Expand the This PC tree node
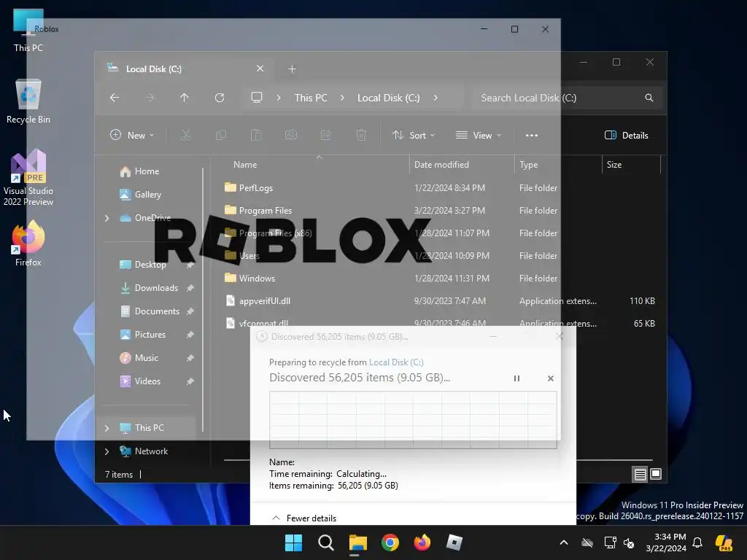 click(107, 428)
